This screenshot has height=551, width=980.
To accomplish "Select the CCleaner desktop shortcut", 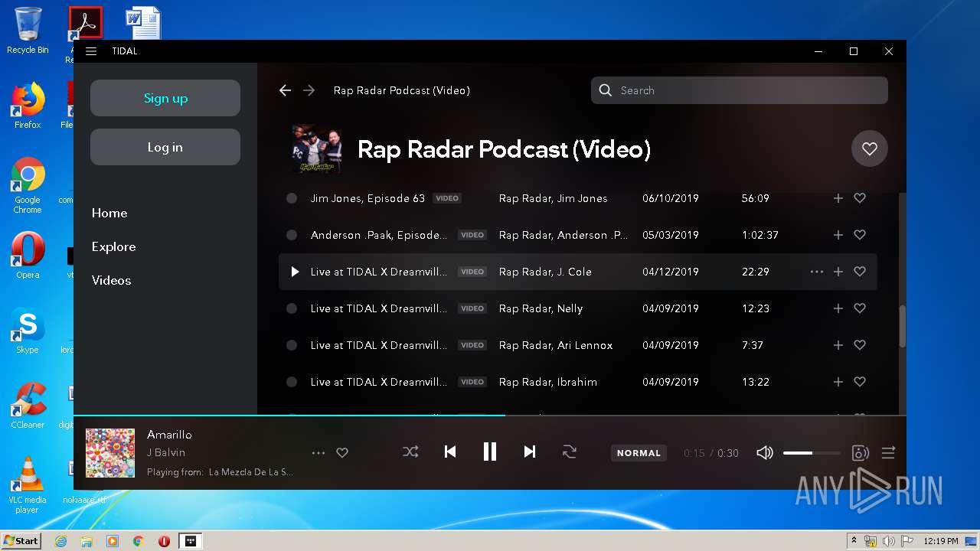I will pos(28,406).
